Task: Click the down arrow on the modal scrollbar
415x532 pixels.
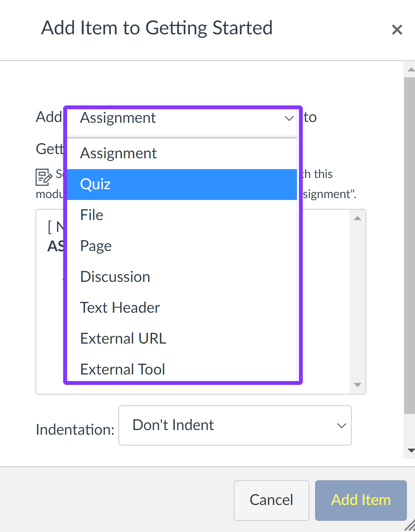Action: click(411, 450)
